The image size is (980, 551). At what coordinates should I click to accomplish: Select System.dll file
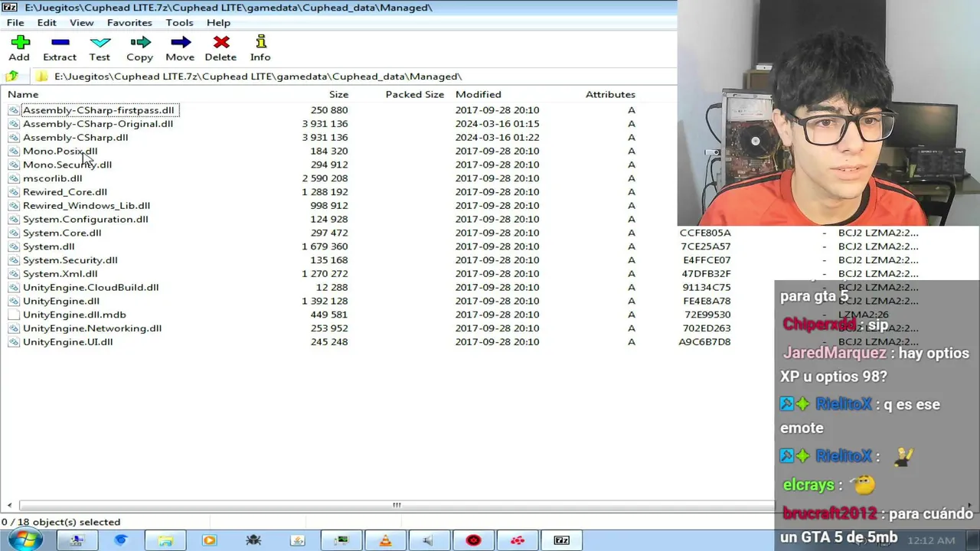49,246
